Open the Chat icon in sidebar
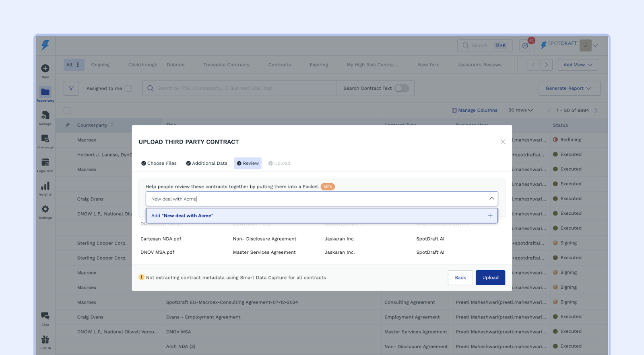 point(45,316)
